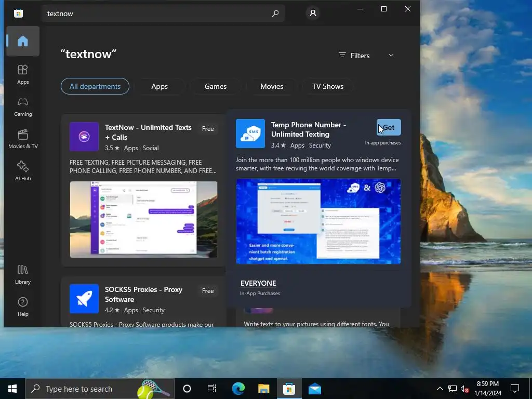Click the TextNow app screenshot thumbnail

point(143,220)
